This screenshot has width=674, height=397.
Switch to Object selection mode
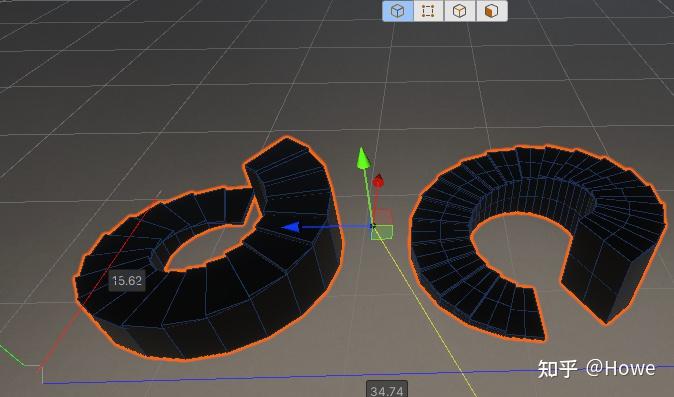click(x=398, y=11)
